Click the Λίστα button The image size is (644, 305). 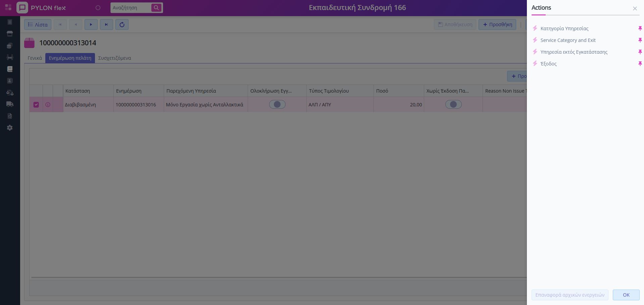tap(38, 24)
